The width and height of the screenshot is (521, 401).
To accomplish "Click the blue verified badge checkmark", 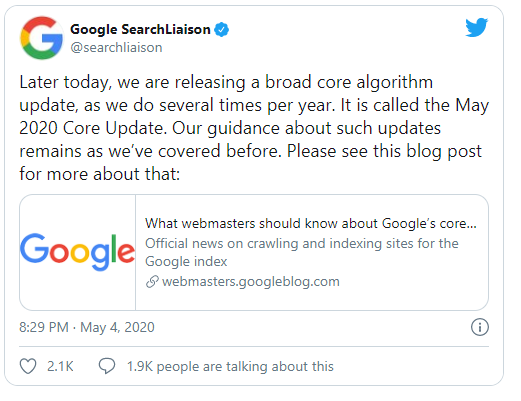I will 221,30.
